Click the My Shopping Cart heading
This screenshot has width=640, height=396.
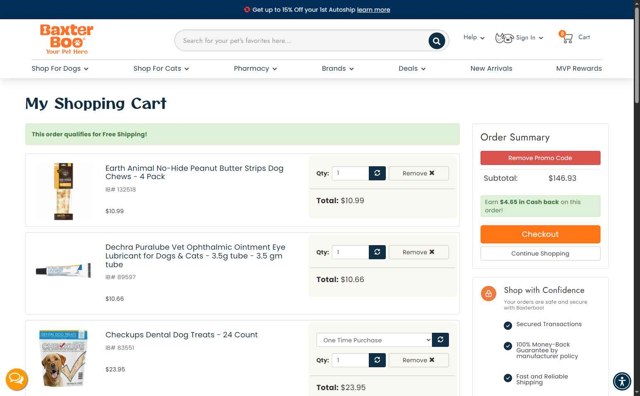(96, 104)
